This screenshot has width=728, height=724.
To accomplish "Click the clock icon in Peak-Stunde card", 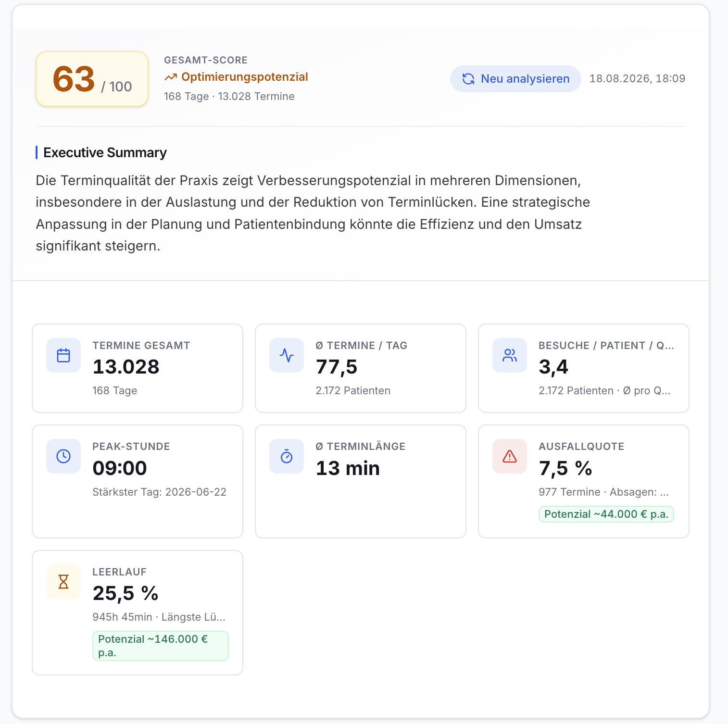I will click(x=63, y=456).
